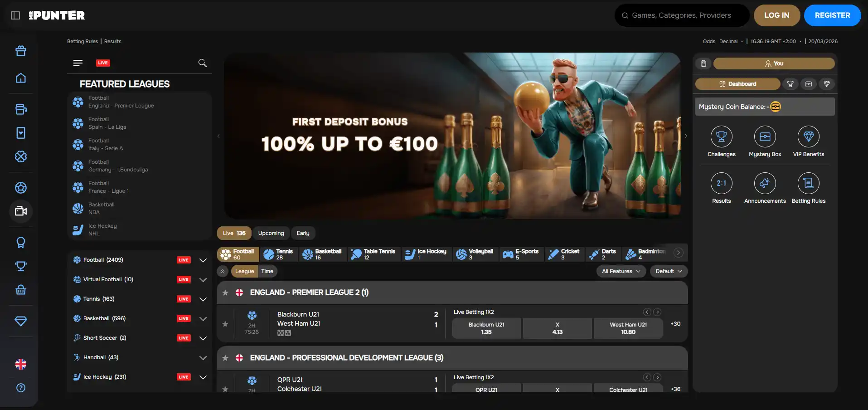Select Table Tennis 12 sport tab
The width and height of the screenshot is (868, 410).
click(x=374, y=254)
